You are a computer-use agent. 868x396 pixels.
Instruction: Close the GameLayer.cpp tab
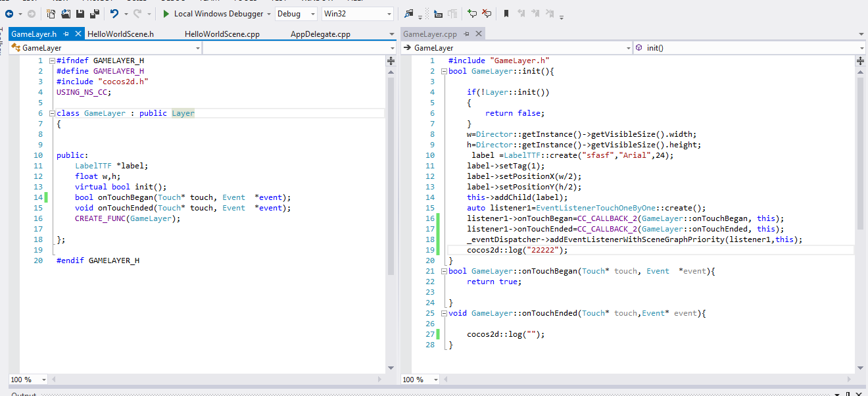coord(478,34)
